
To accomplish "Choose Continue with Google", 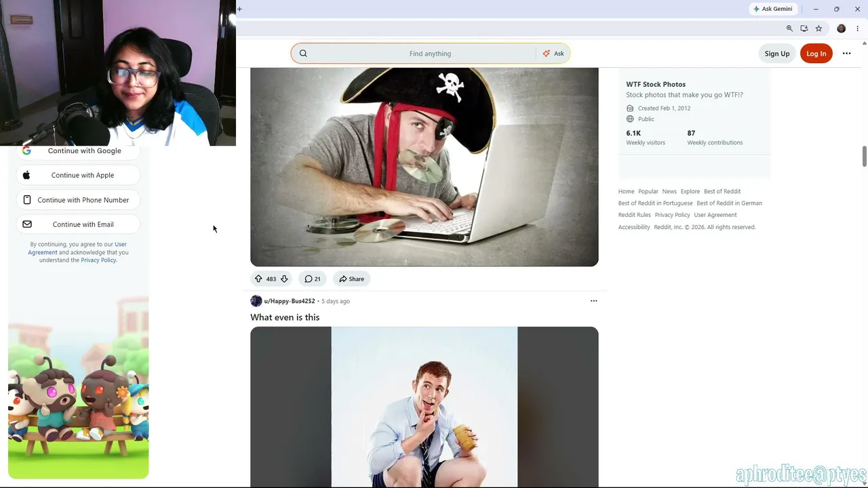I will coord(78,150).
